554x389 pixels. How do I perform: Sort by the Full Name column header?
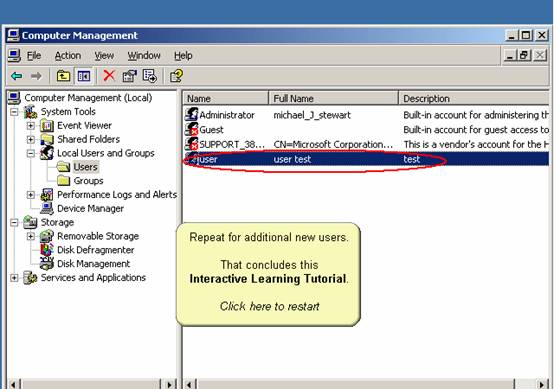click(x=334, y=98)
